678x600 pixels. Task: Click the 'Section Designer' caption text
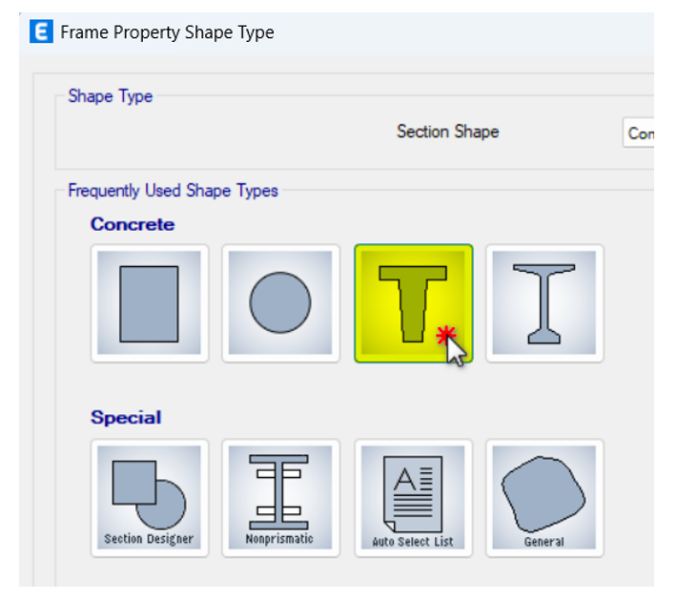coord(149,539)
